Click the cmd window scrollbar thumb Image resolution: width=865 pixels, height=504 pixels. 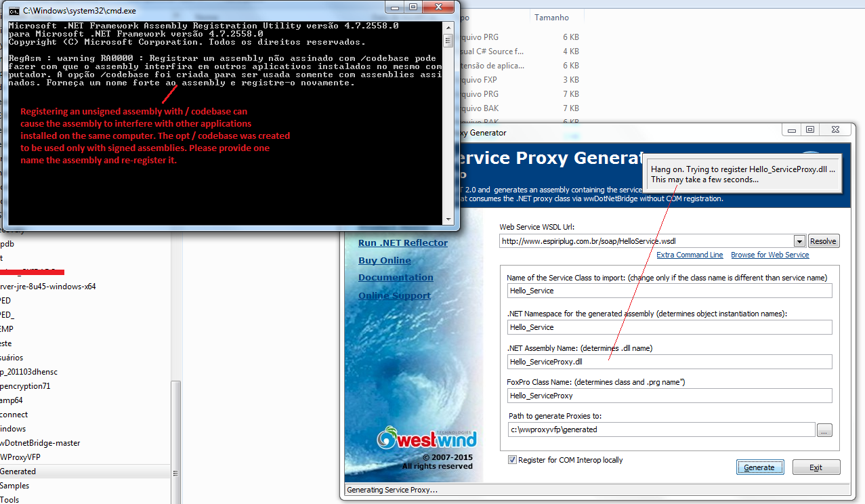[x=448, y=41]
